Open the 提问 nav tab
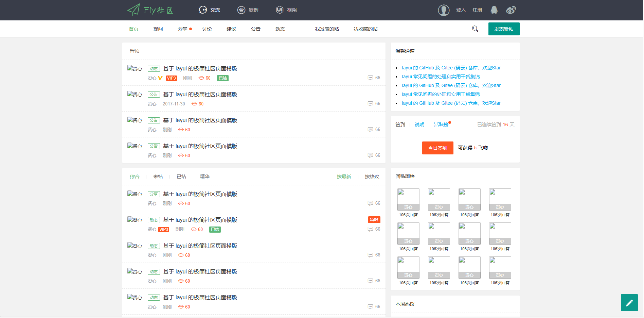This screenshot has width=644, height=318. [x=158, y=29]
